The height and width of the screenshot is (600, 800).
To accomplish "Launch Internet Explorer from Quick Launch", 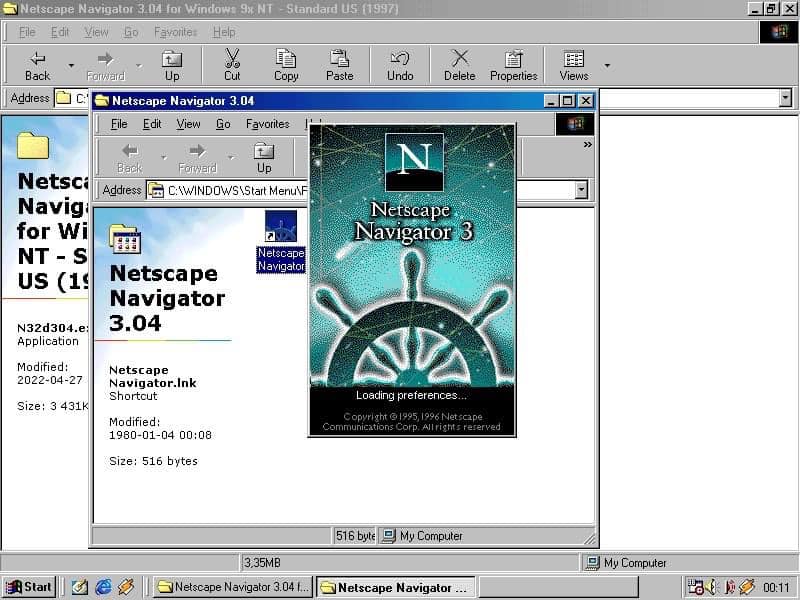I will click(103, 587).
